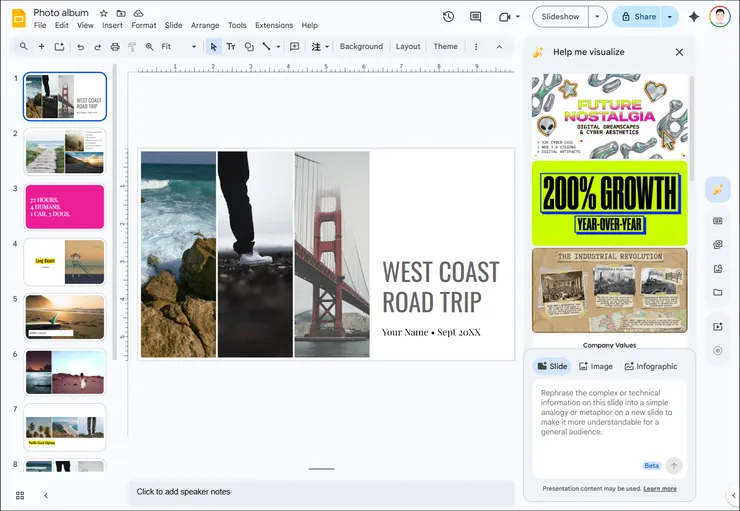Select the Text box tool
The height and width of the screenshot is (511, 740).
point(231,47)
